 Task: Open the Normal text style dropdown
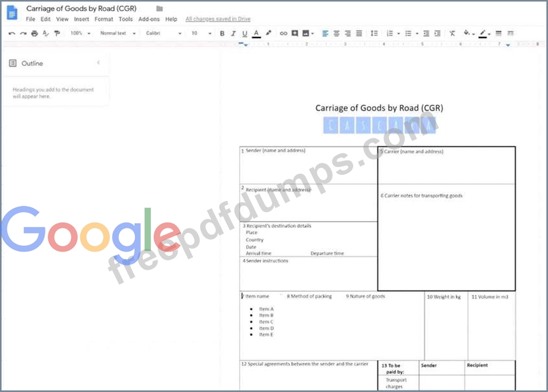click(x=118, y=33)
